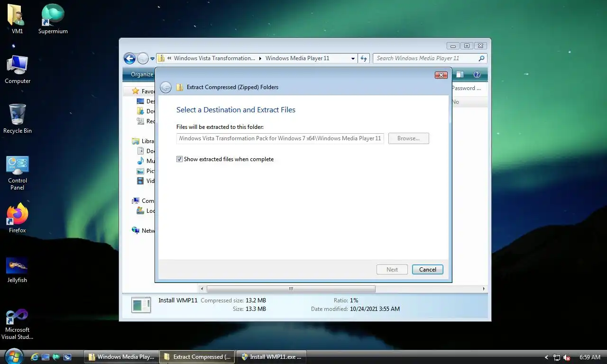Image resolution: width=607 pixels, height=364 pixels.
Task: Click the Password column header in Explorer
Action: 467,88
